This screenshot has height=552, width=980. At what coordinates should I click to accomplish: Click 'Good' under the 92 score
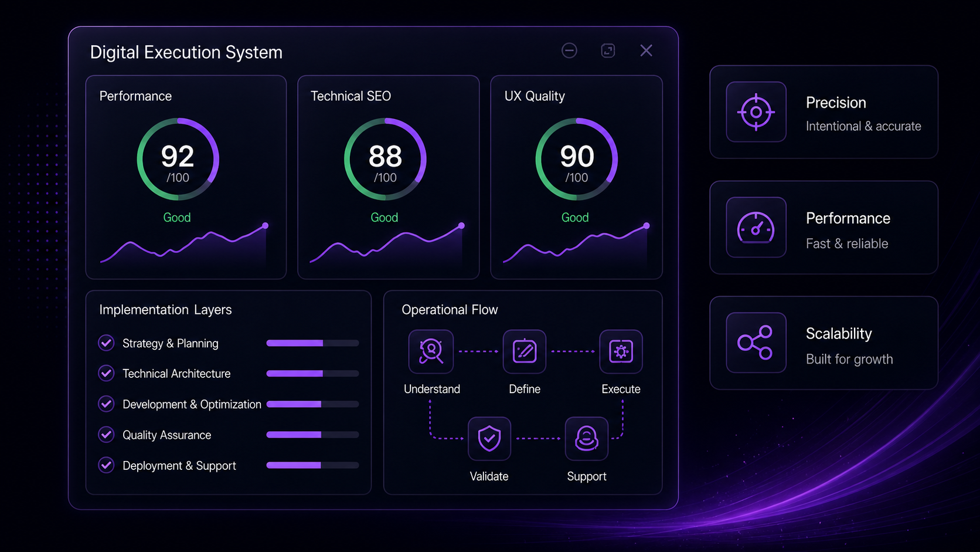pos(177,218)
